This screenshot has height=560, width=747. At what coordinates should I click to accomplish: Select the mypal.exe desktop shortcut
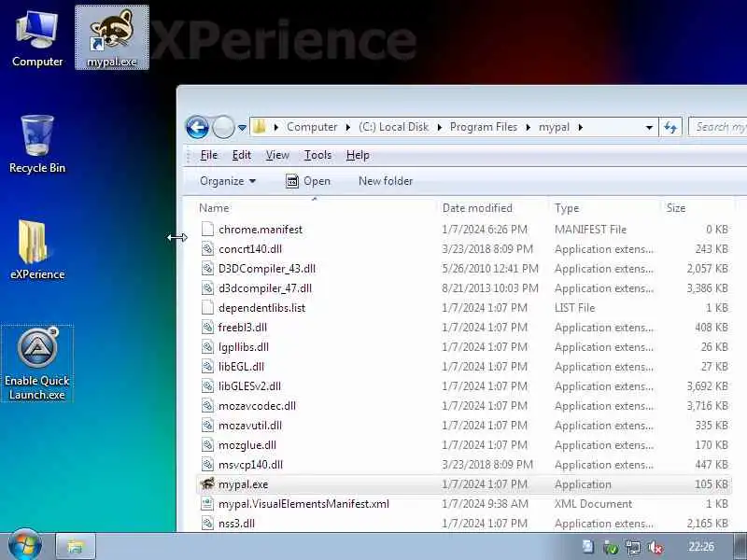(112, 37)
